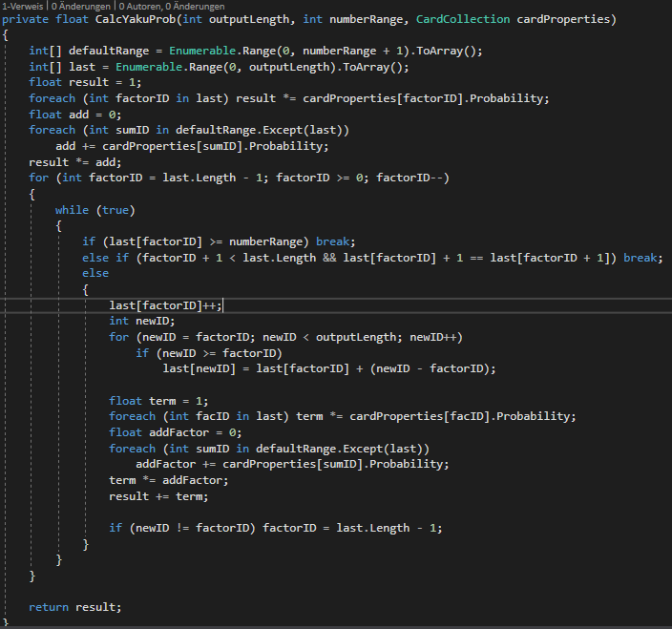
Task: Click 'break' after the numberRange check
Action: (x=332, y=241)
